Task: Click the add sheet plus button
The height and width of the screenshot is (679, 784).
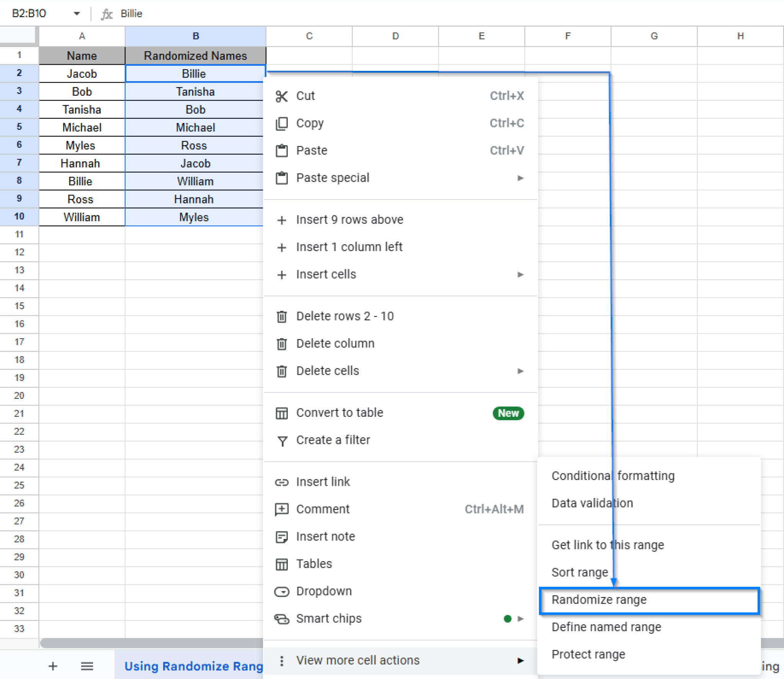Action: pyautogui.click(x=53, y=666)
